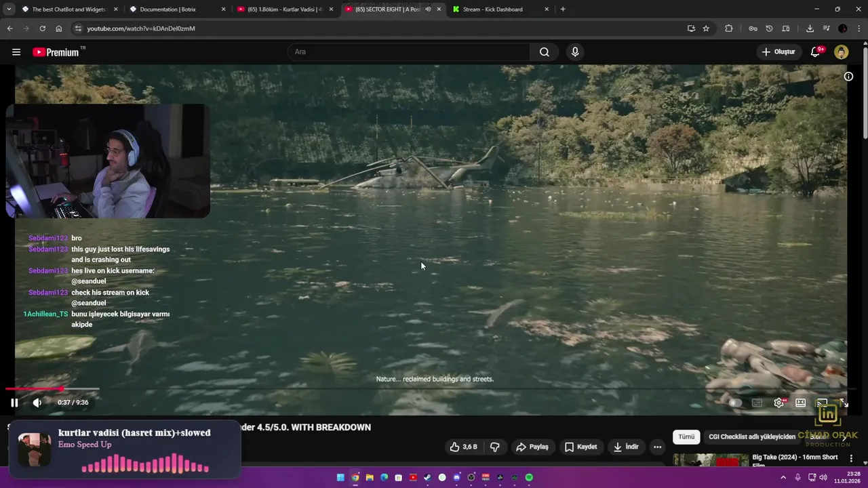Download video with İndir button
Viewport: 868px width, 488px height.
626,447
